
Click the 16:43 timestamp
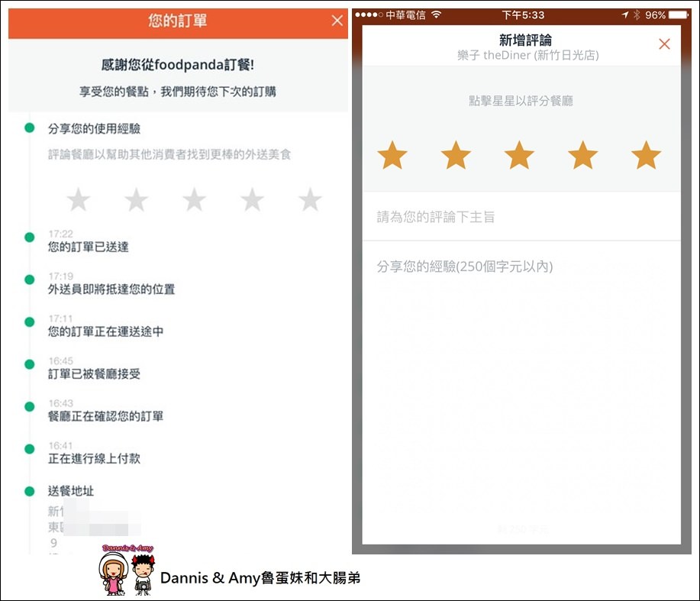(x=61, y=403)
